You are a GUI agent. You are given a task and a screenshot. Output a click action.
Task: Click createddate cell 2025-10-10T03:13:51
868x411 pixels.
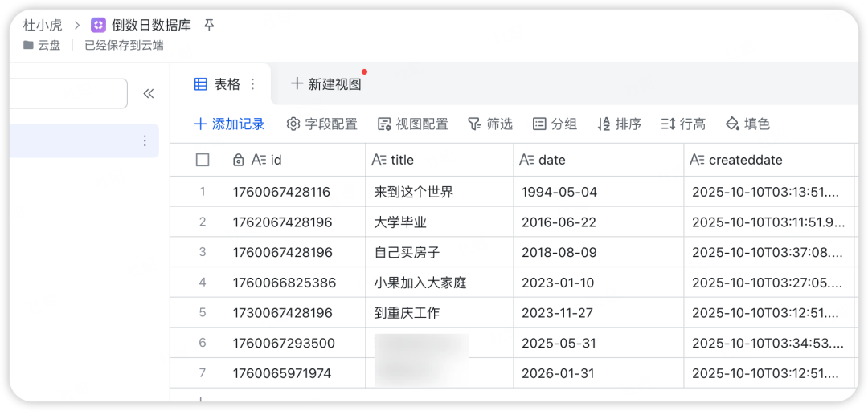[768, 192]
